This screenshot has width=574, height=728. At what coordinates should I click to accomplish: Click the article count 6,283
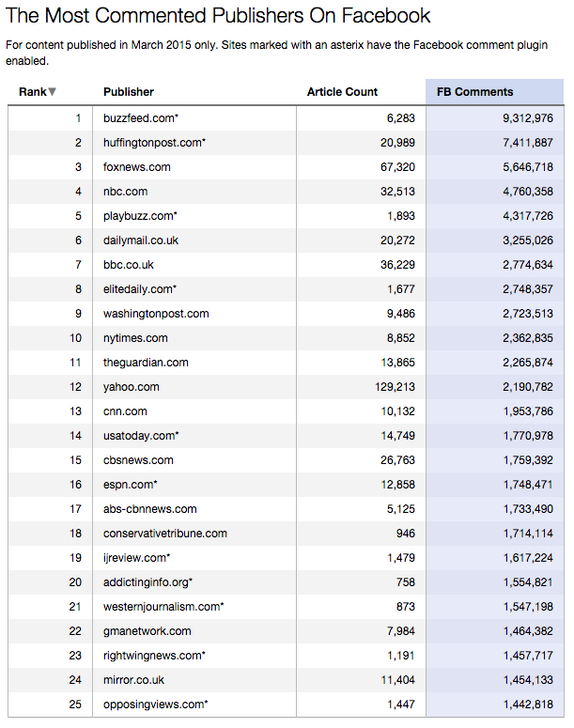[401, 118]
